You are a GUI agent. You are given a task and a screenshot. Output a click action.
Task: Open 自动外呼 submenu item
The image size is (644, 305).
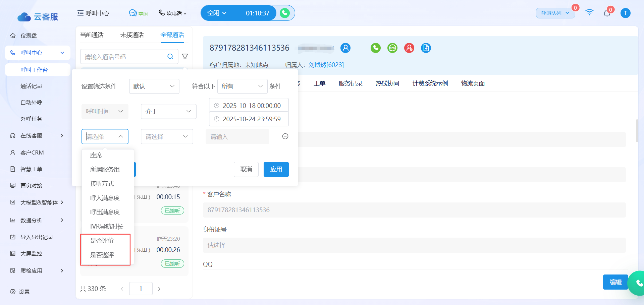coord(31,102)
